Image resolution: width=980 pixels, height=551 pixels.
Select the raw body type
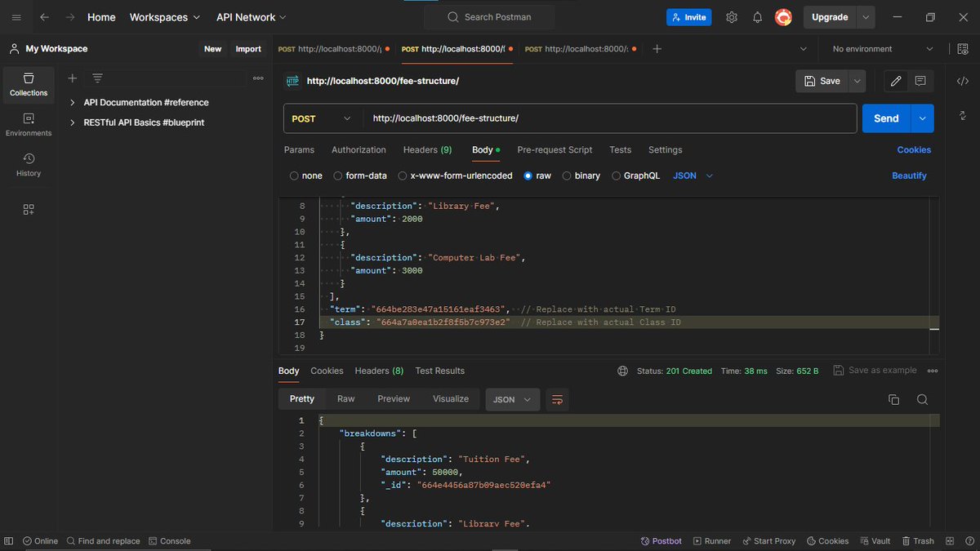(x=538, y=176)
